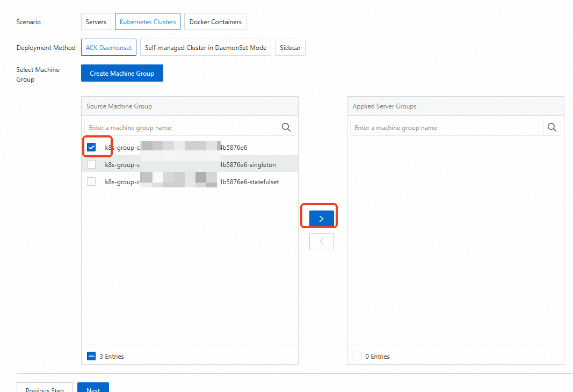Choose Self-managed Cluster in DaemonSet Mode

point(205,47)
